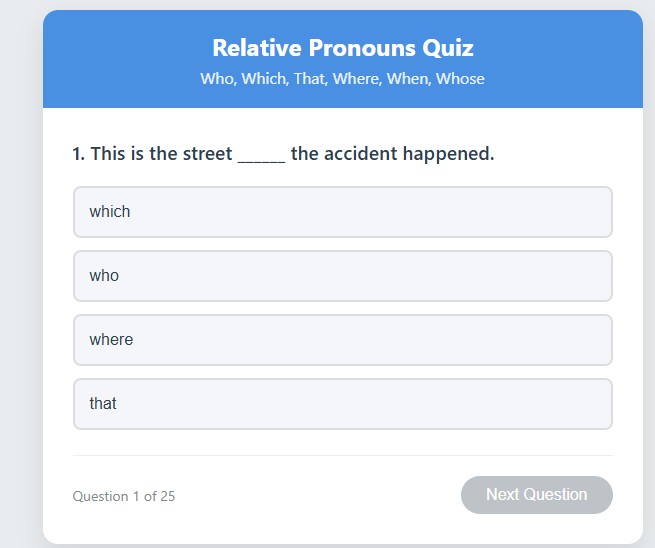
Task: Click "That," in the header subtitle
Action: tap(310, 79)
